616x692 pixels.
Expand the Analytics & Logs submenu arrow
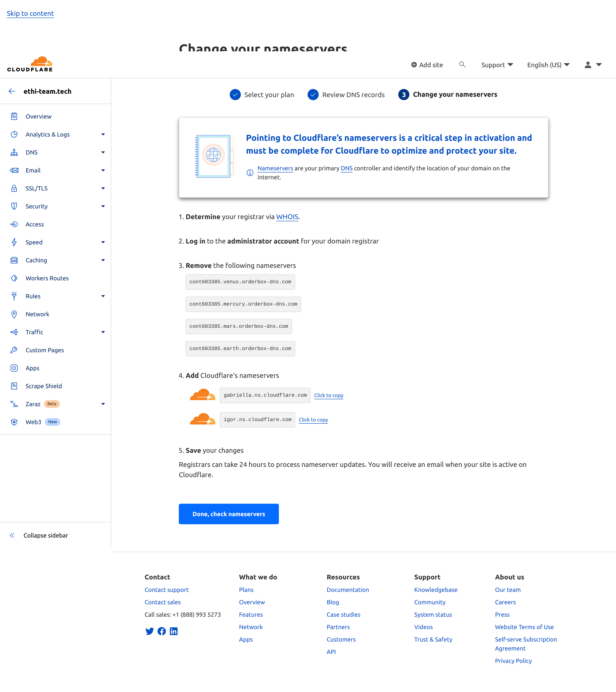[103, 134]
